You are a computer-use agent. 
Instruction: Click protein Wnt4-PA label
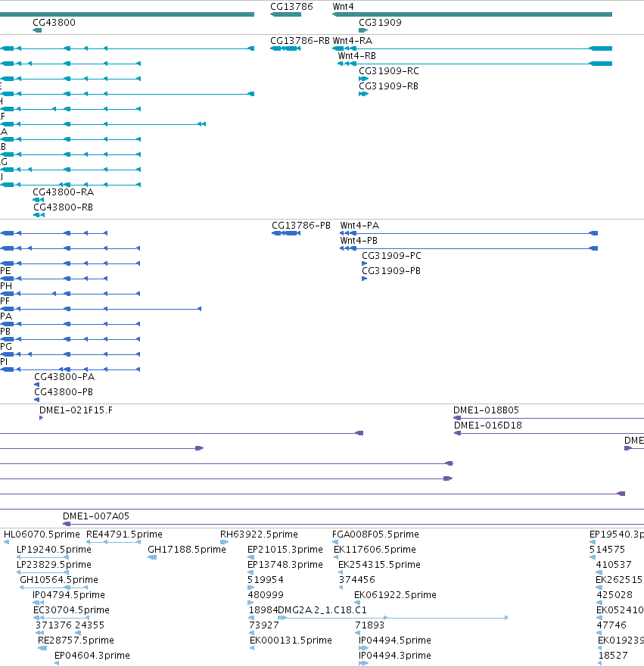pyautogui.click(x=359, y=226)
